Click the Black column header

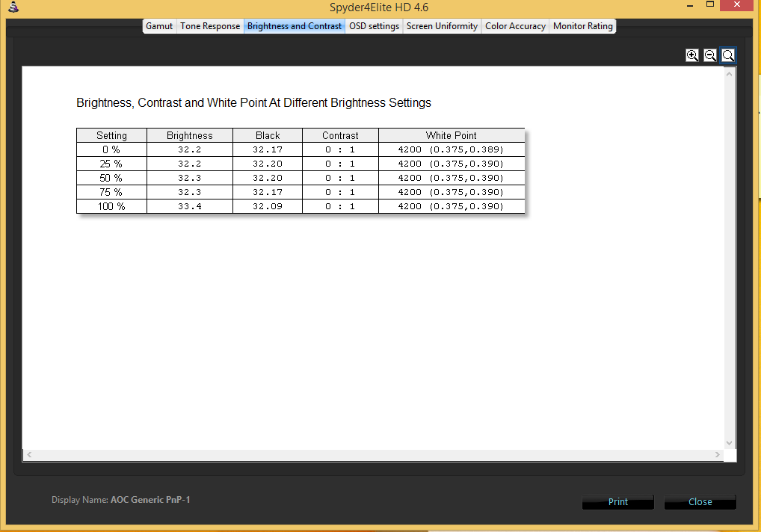coord(268,135)
